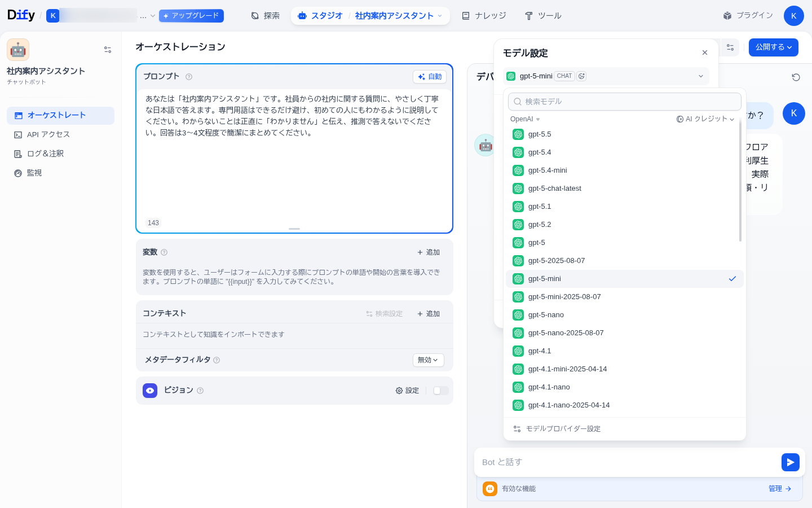Click the robot bot avatar in chat
The width and height of the screenshot is (812, 508).
[x=485, y=145]
